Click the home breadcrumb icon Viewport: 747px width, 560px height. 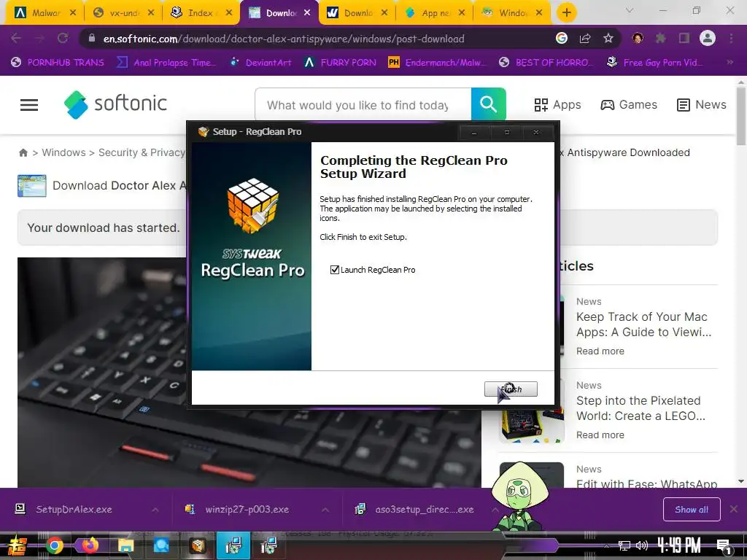pyautogui.click(x=23, y=152)
